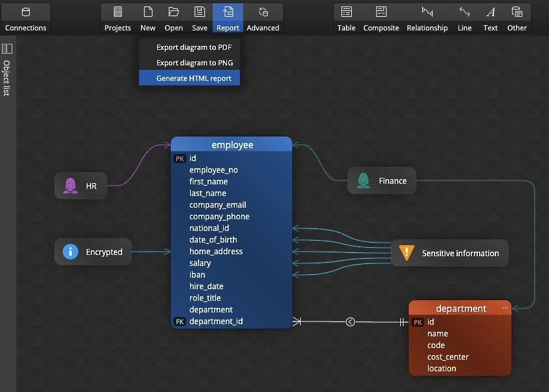Toggle the Object list side panel
Image resolution: width=549 pixels, height=392 pixels.
(x=7, y=49)
